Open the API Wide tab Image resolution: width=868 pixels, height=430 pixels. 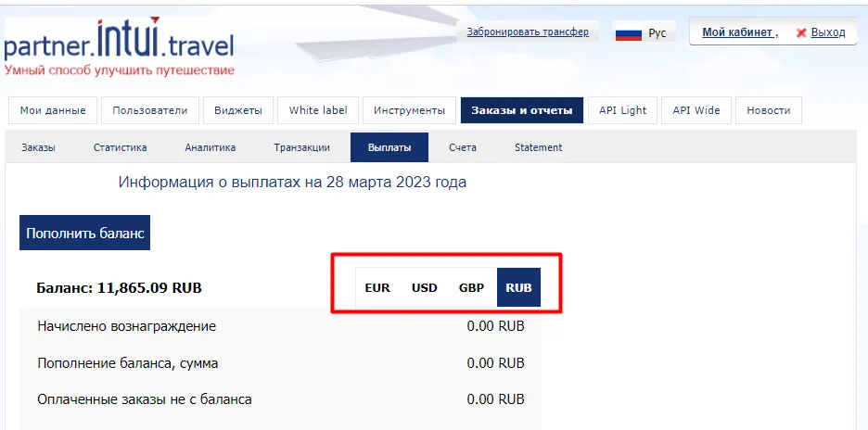[x=697, y=110]
